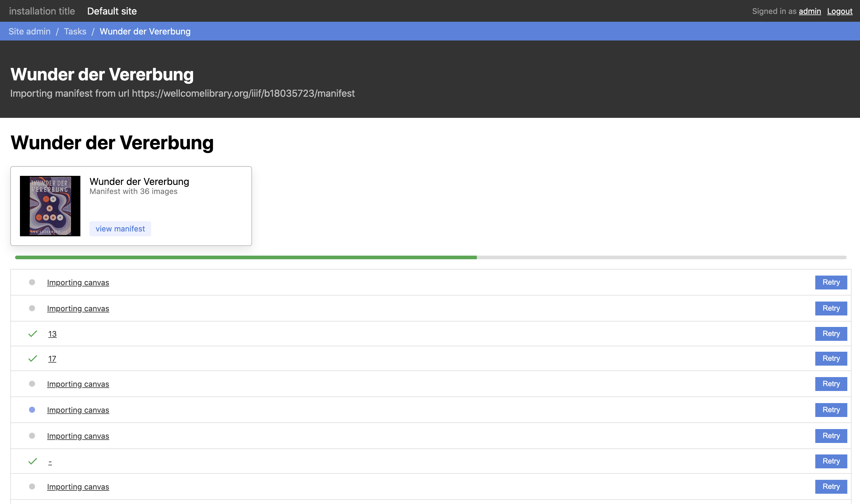
Task: Click the gray status dot beside the last Importing canvas row
Action: 32,486
